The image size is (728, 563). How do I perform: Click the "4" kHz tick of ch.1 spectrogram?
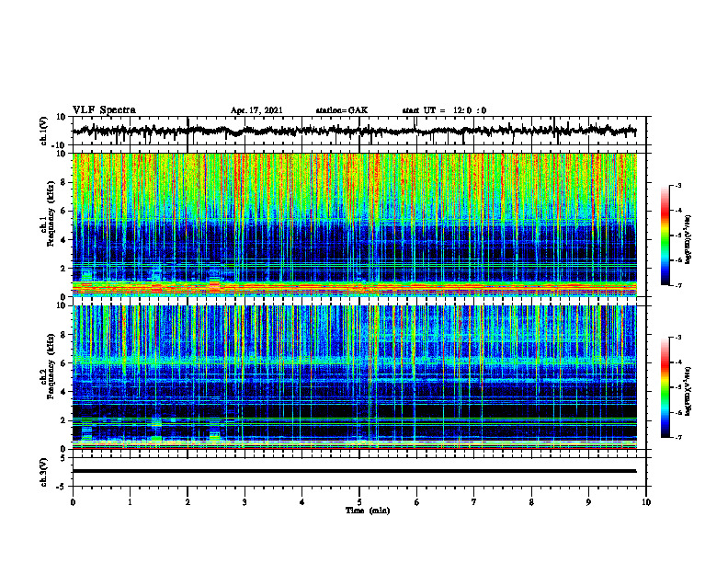click(x=63, y=240)
